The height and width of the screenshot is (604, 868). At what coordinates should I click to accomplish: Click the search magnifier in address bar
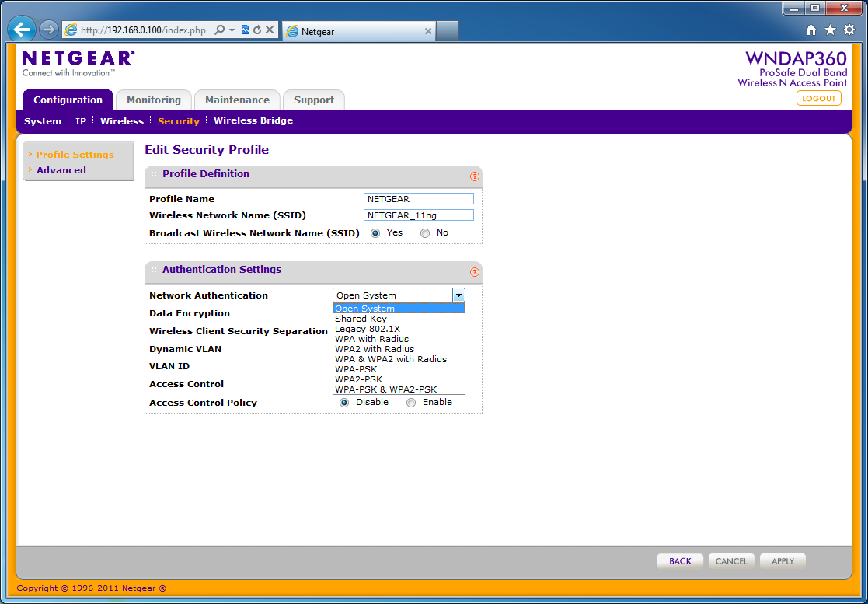tap(220, 30)
